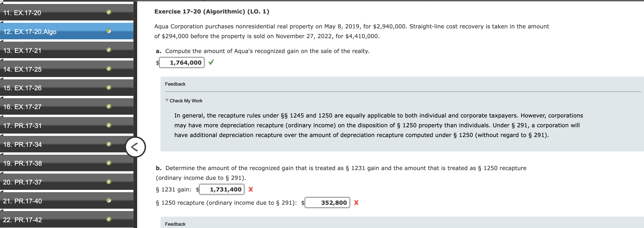Click the Feedback header
Screen dimensions: 644x228
(x=175, y=84)
